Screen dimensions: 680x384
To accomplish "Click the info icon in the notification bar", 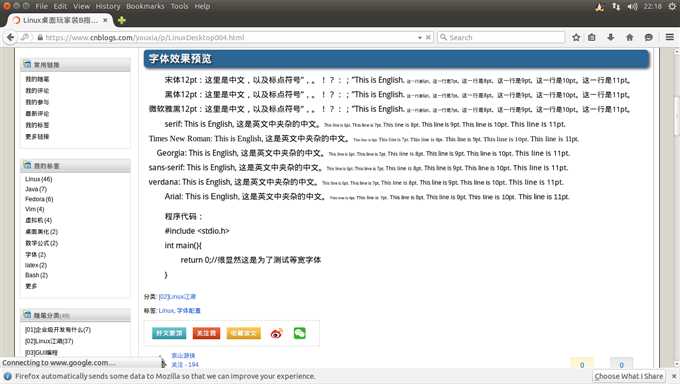I will 7,376.
